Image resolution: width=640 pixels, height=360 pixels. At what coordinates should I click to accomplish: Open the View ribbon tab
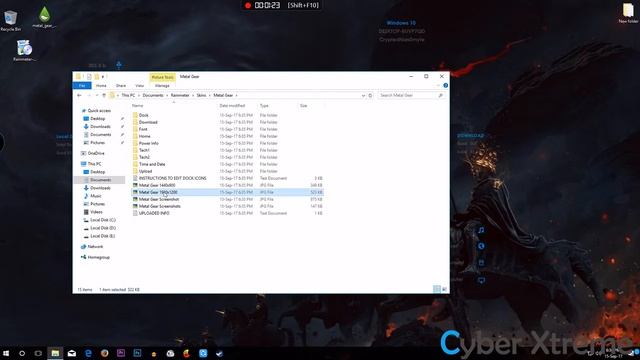[139, 86]
